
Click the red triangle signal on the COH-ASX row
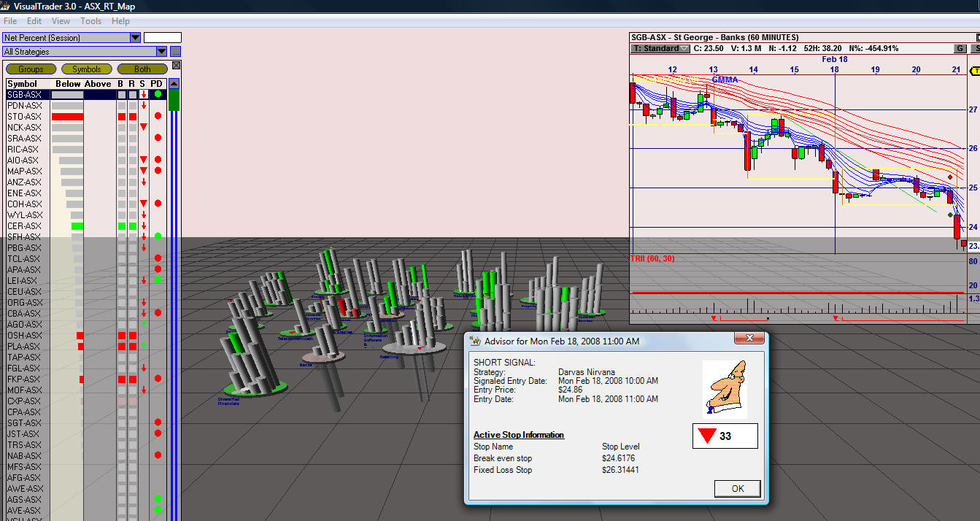pos(144,204)
